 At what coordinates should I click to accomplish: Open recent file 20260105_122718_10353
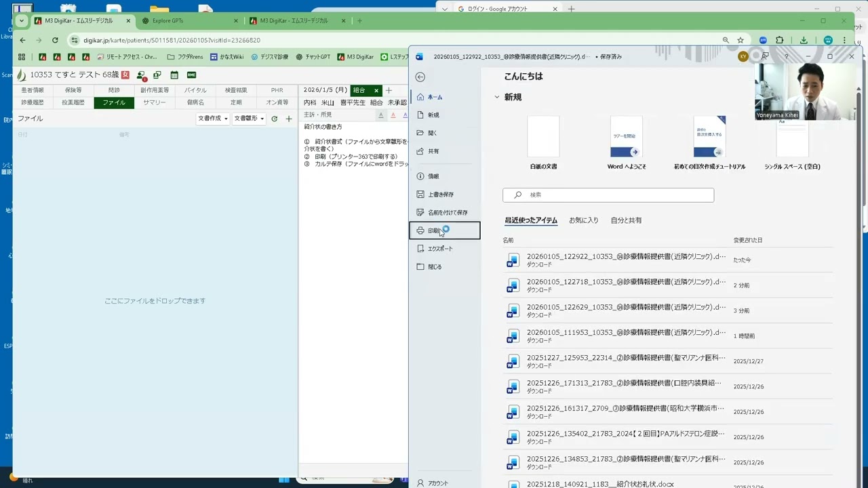667,285
